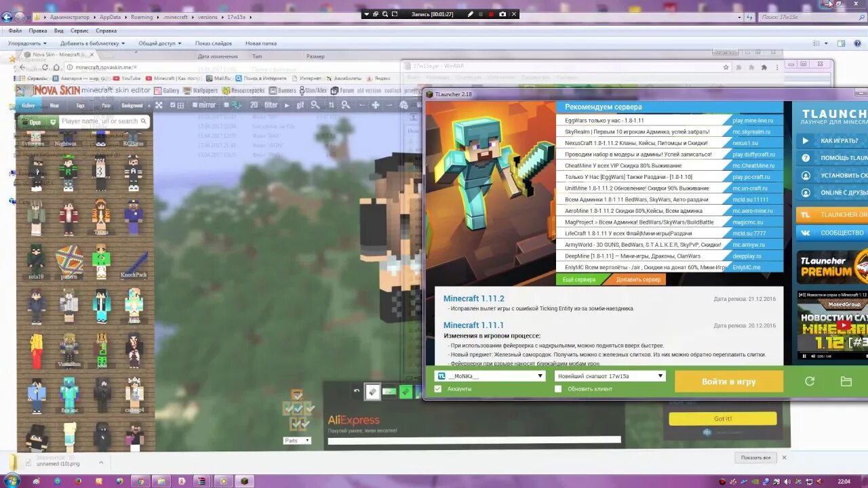This screenshot has width=868, height=488.
Task: Click recorder red stop square
Action: (491, 14)
